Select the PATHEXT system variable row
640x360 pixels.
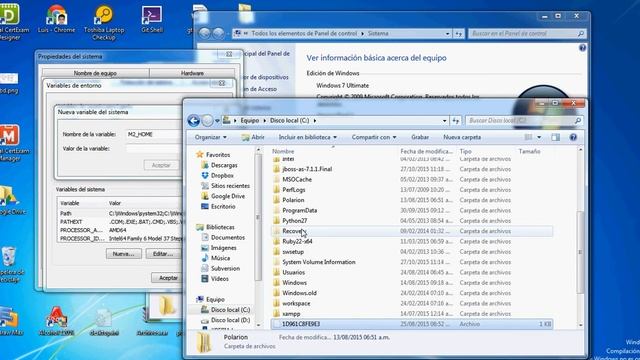121,222
